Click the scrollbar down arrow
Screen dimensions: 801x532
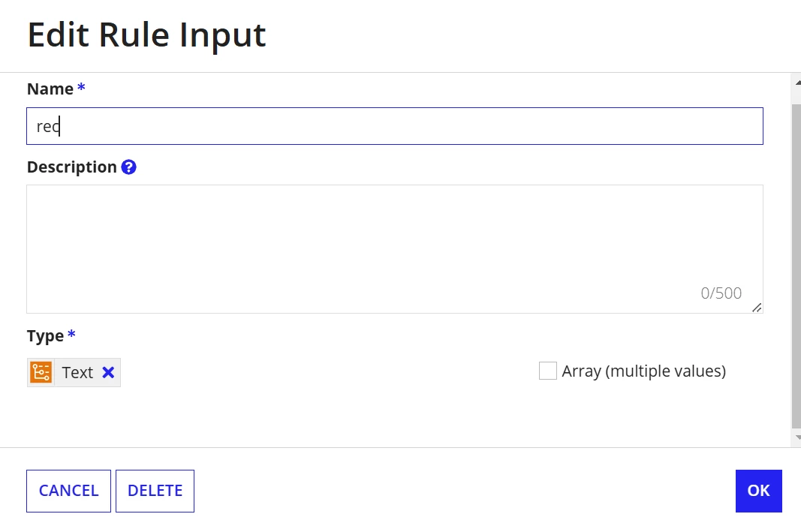797,437
